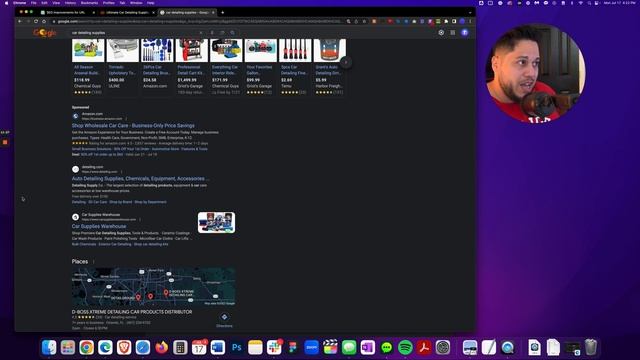Open the Google account avatar
This screenshot has height=360, width=640.
pos(464,33)
